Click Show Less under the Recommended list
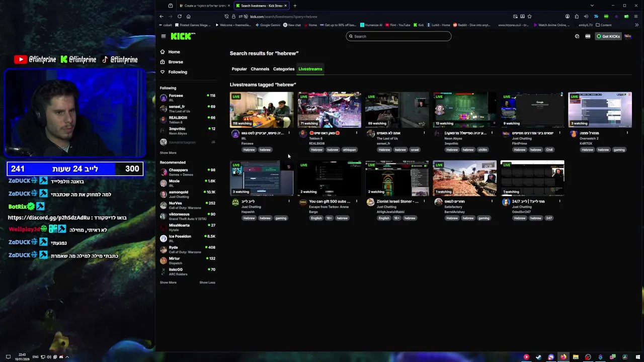644x362 pixels. click(207, 283)
